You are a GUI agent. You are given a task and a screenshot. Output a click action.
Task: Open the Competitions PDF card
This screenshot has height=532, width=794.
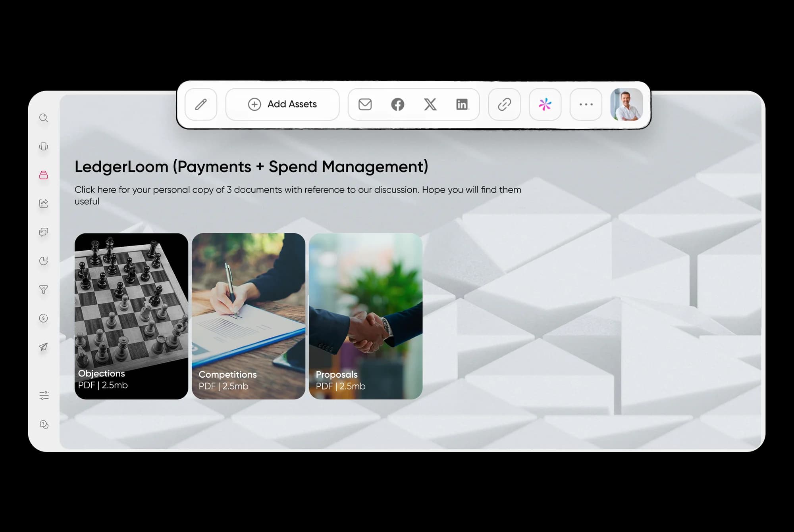pos(249,316)
